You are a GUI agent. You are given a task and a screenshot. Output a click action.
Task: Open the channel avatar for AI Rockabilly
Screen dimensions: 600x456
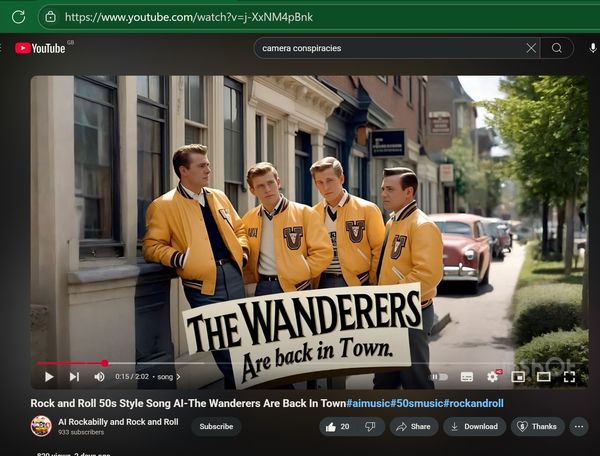pyautogui.click(x=41, y=426)
